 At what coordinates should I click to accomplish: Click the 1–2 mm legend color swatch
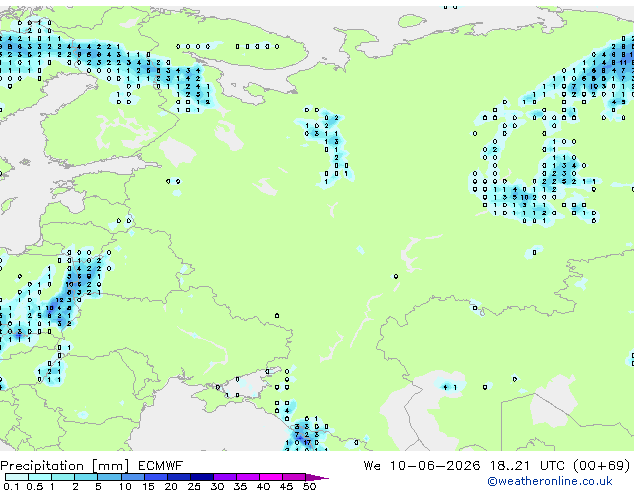(63, 477)
